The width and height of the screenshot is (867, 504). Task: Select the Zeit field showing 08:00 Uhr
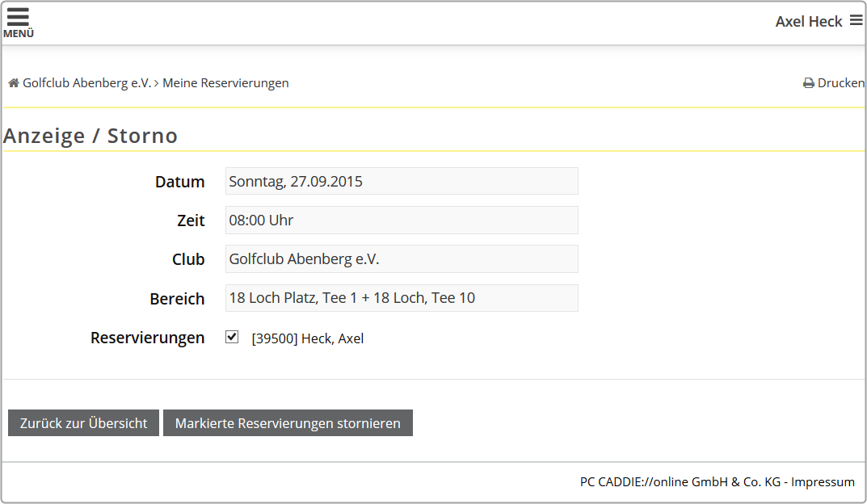pyautogui.click(x=402, y=220)
